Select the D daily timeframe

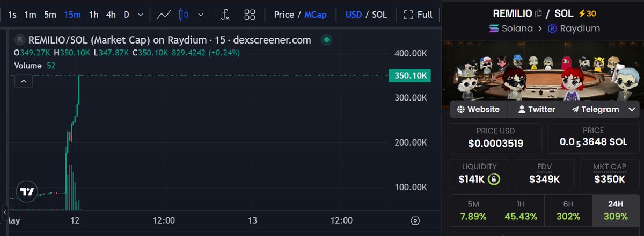tap(126, 15)
